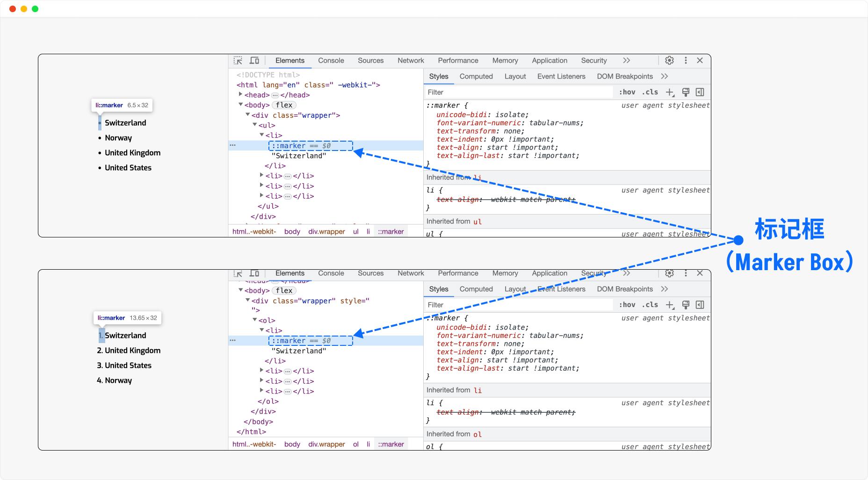The height and width of the screenshot is (480, 868).
Task: Open rendering emulation brush icon, numbered-list DevTools
Action: coord(686,305)
